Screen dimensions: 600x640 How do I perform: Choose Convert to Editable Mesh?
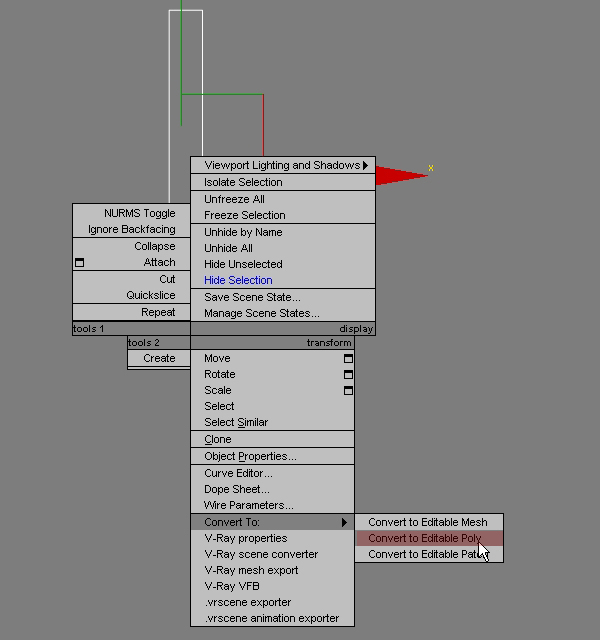click(427, 522)
